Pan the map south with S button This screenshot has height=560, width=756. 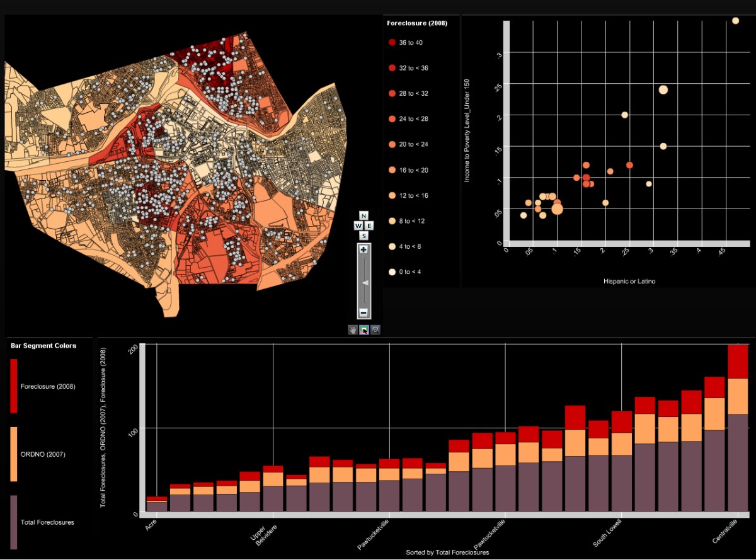(364, 236)
